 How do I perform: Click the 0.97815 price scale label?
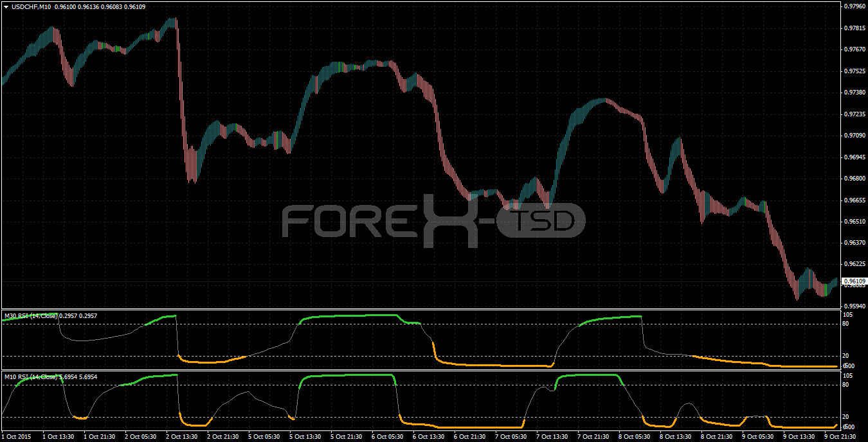854,28
